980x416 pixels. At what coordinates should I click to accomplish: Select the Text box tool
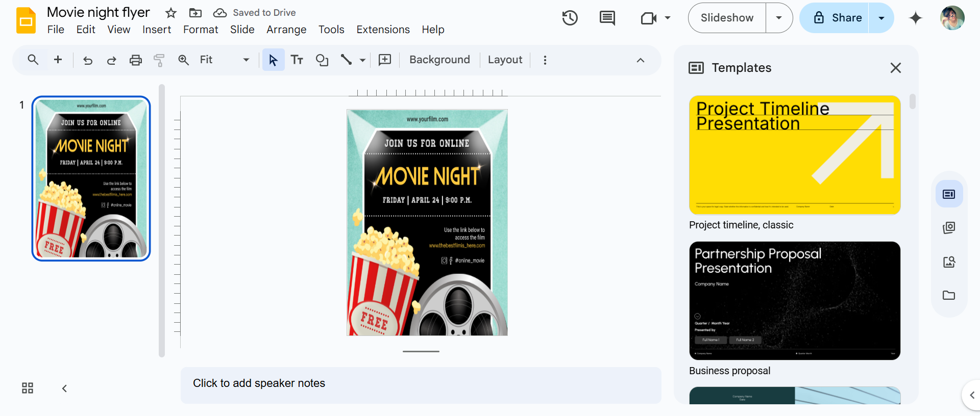tap(297, 60)
